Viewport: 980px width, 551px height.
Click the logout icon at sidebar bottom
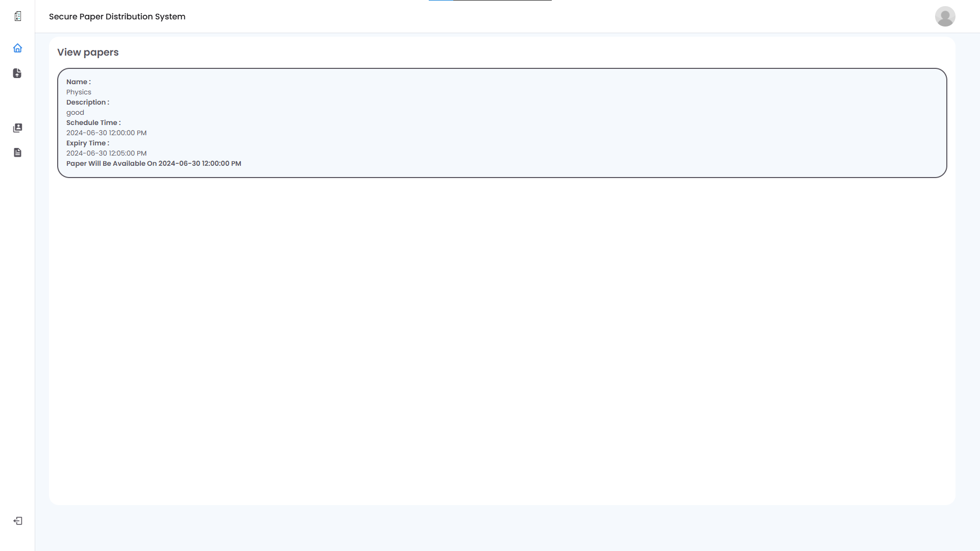pyautogui.click(x=18, y=521)
